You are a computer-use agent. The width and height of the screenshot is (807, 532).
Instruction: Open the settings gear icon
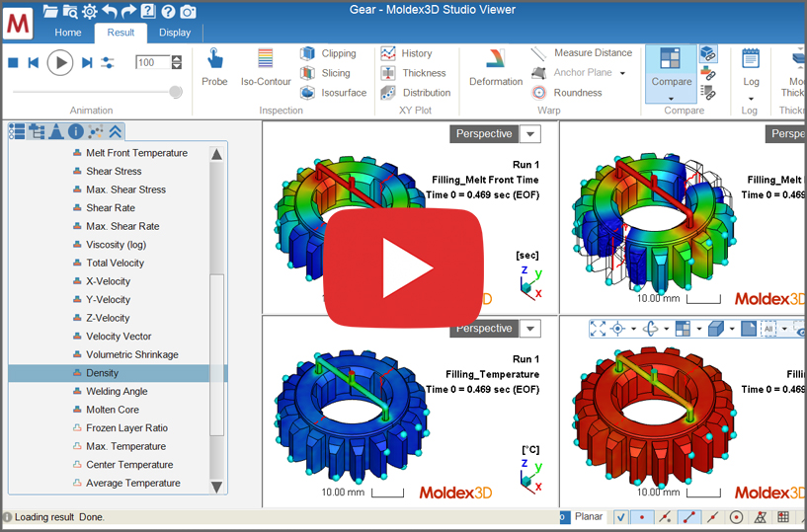pos(90,11)
